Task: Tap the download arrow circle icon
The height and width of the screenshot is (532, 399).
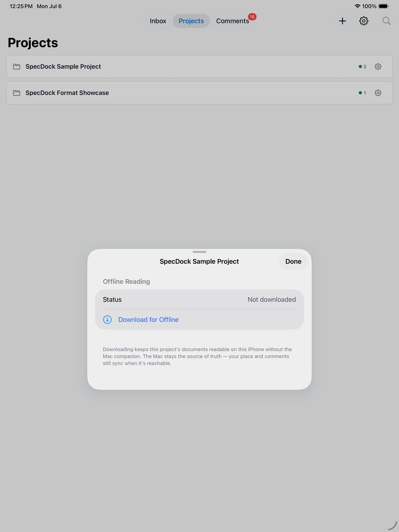Action: [x=107, y=320]
